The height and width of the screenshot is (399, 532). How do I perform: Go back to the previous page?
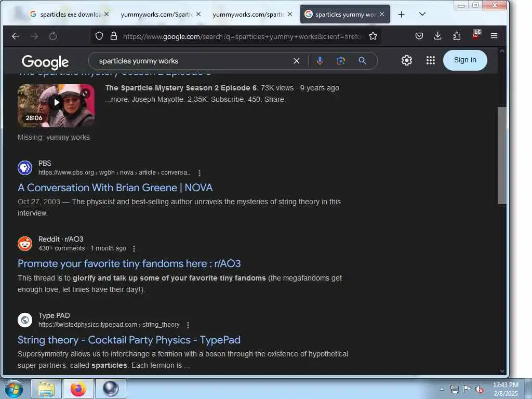[x=16, y=36]
